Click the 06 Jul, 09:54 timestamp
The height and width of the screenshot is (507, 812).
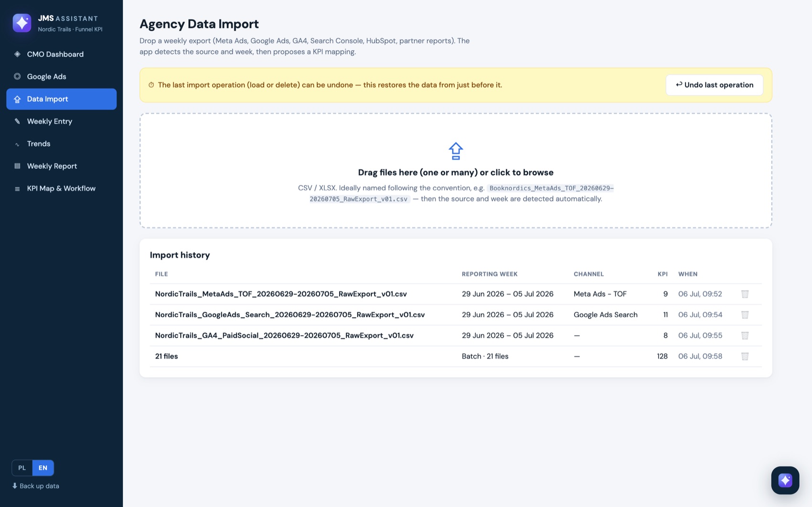pyautogui.click(x=700, y=315)
